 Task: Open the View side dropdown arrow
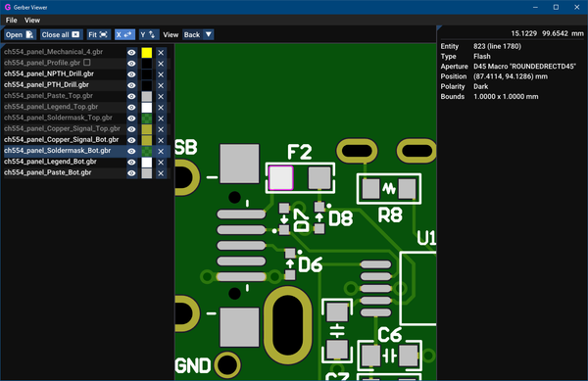(x=209, y=35)
